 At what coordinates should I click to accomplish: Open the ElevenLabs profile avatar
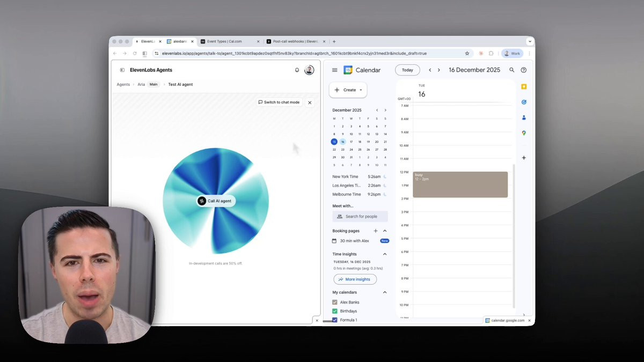[x=309, y=70]
